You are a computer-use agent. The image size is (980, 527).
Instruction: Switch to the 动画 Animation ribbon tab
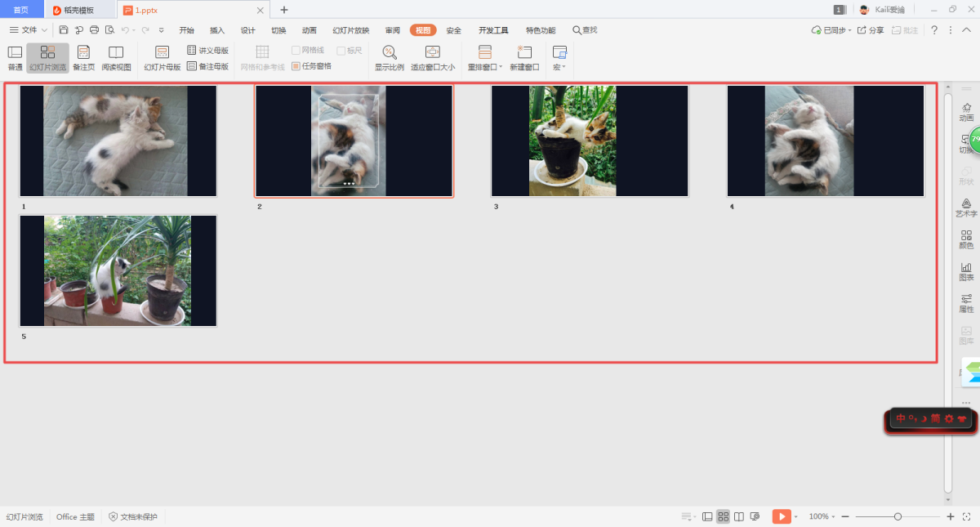(x=309, y=30)
